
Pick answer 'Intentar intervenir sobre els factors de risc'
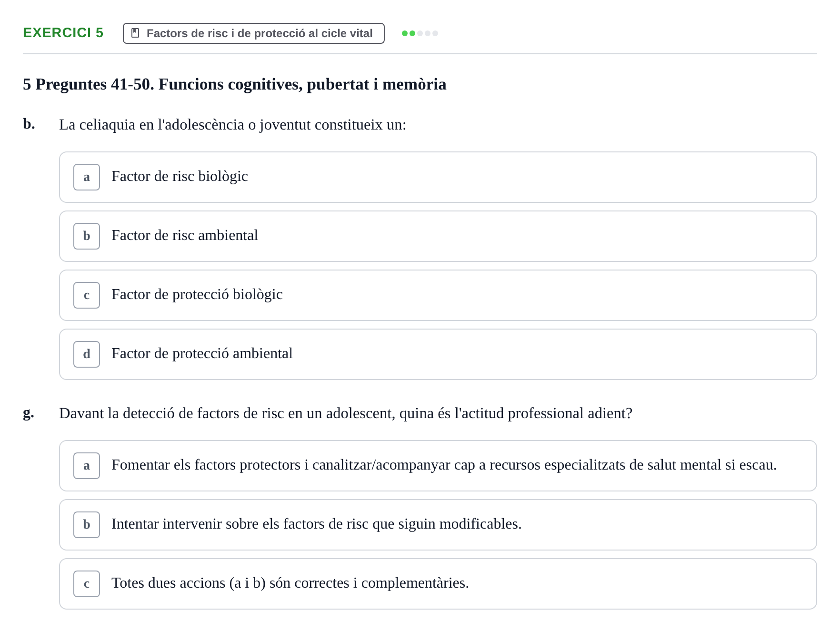pyautogui.click(x=438, y=525)
